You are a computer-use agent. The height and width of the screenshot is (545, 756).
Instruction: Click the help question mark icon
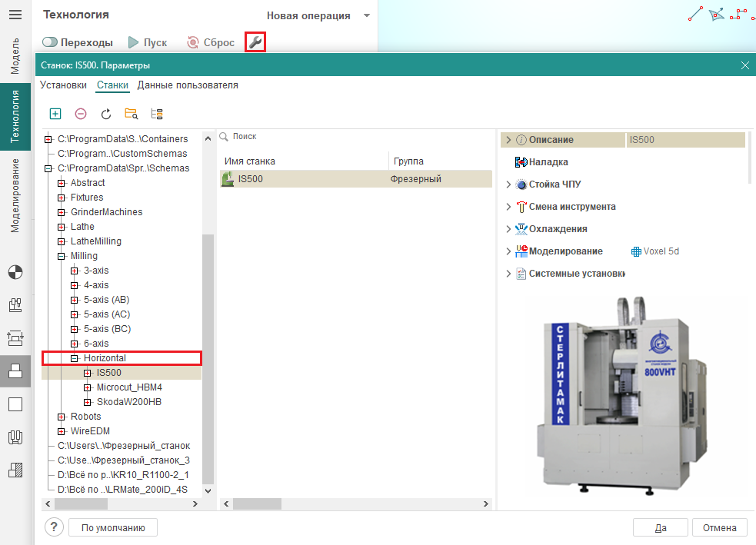54,527
